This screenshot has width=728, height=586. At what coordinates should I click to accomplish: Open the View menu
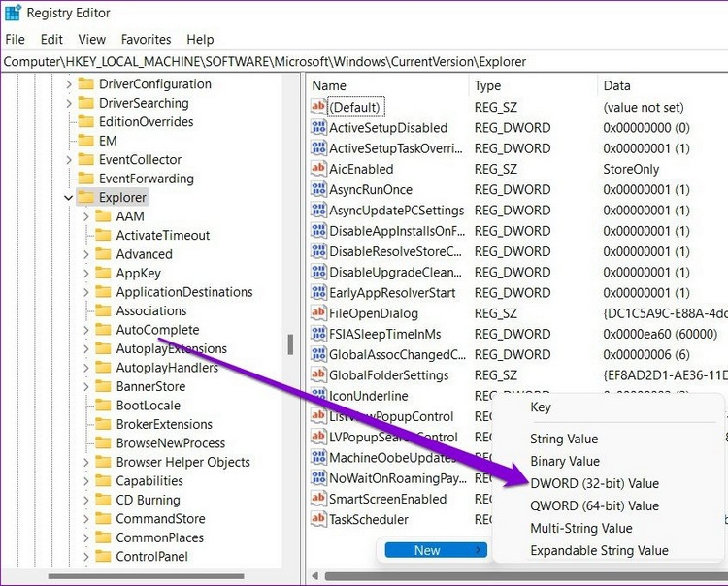(x=92, y=40)
